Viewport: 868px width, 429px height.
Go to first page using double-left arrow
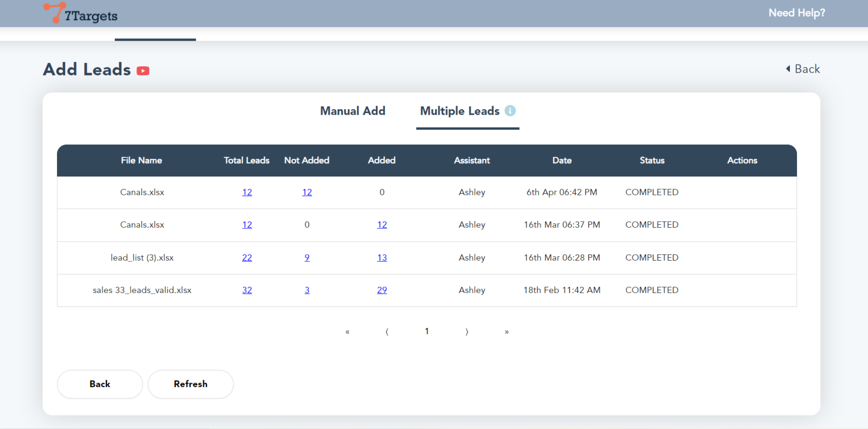(x=347, y=332)
